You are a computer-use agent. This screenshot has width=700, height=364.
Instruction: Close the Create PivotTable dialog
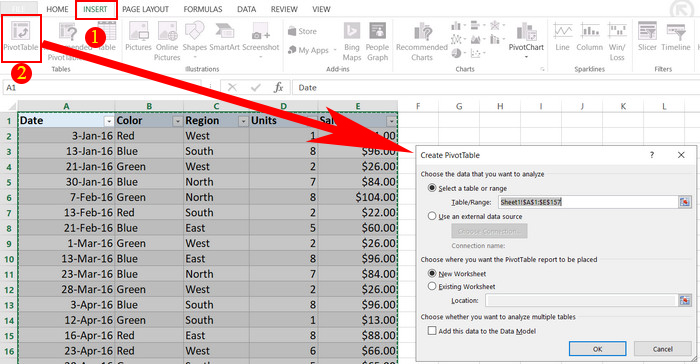pos(681,155)
